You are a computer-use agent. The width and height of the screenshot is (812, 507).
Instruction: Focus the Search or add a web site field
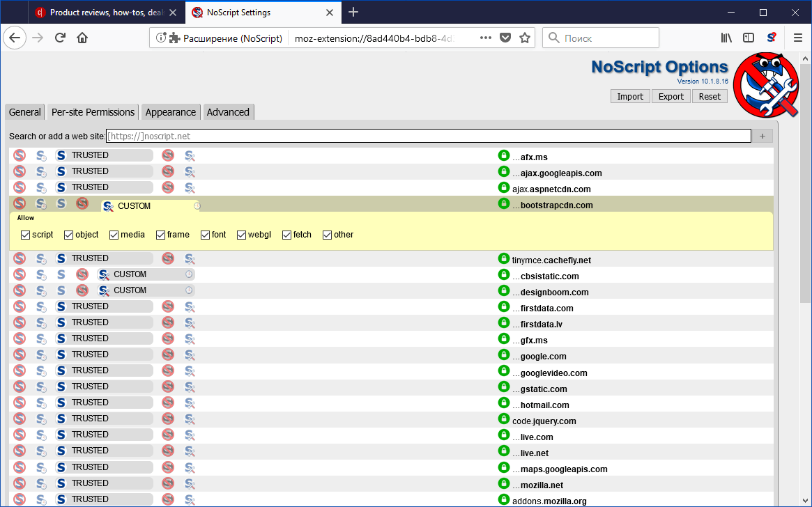click(428, 136)
